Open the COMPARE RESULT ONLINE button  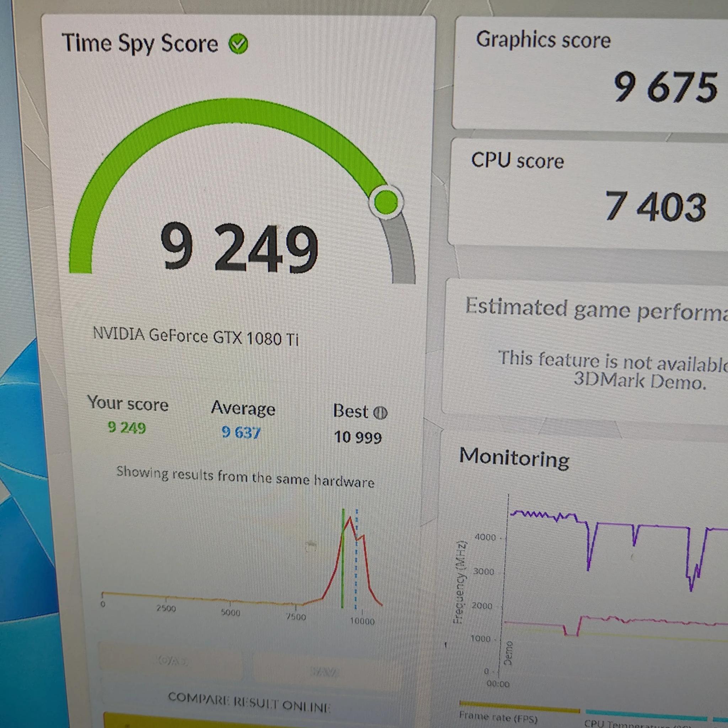(249, 703)
